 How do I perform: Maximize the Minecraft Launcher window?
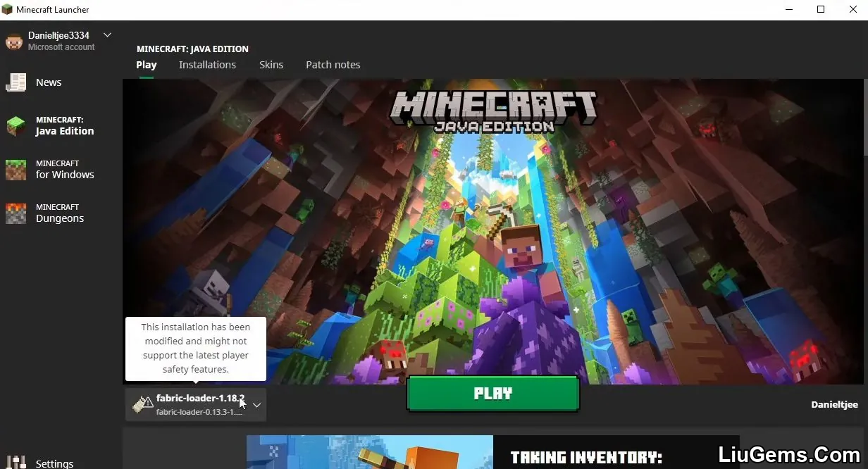click(x=820, y=10)
